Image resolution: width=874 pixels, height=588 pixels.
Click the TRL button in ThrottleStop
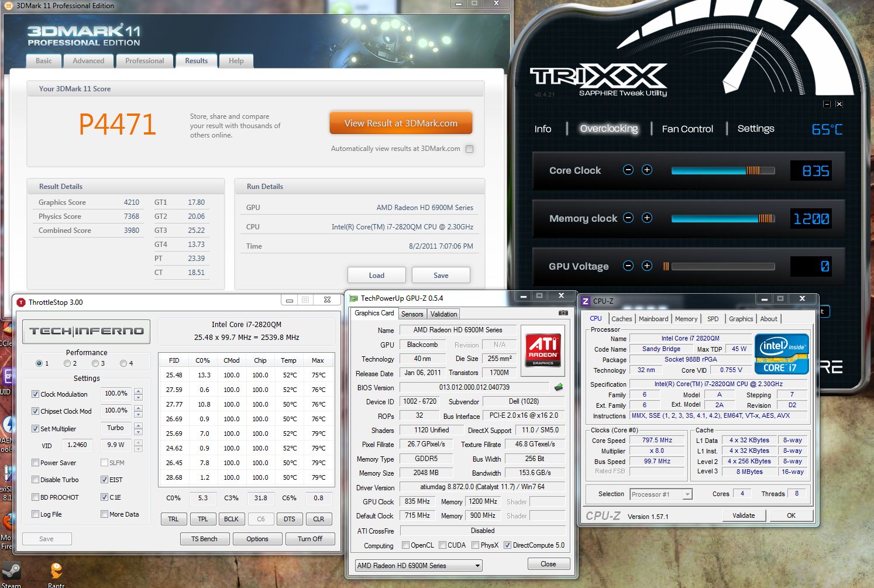tap(173, 519)
